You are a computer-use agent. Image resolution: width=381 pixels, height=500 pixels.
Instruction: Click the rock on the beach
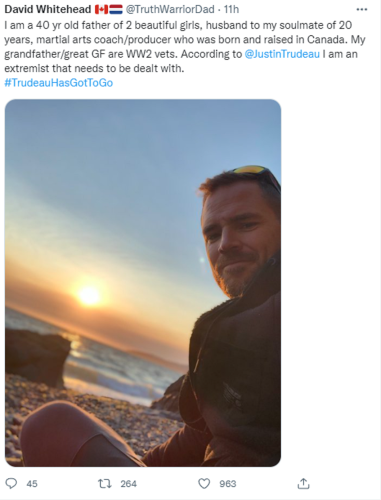(36, 357)
